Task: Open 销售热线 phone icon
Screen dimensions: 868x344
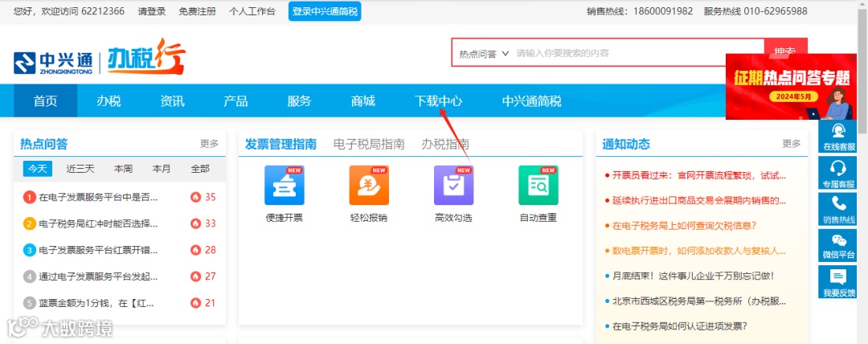Action: click(838, 209)
